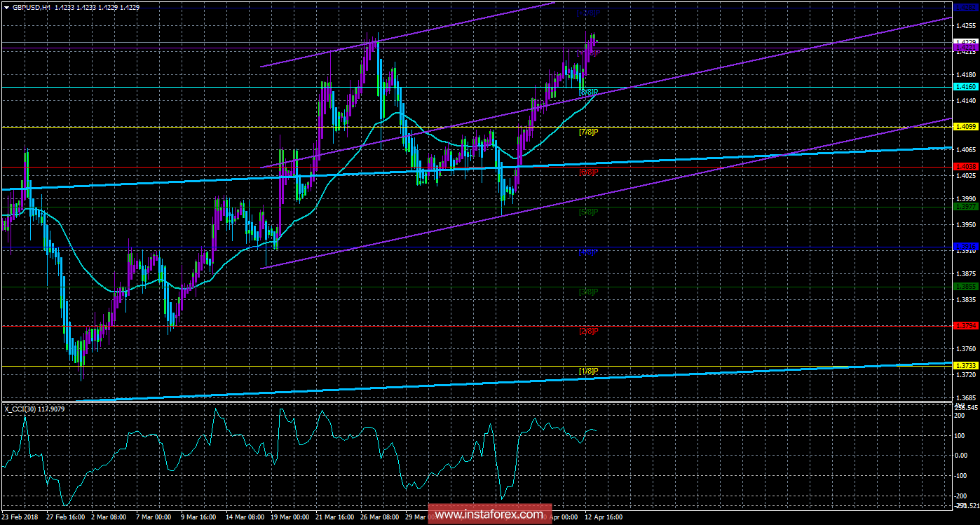This screenshot has height=525, width=980.
Task: Select the [2/8]P Murray level label
Action: (x=589, y=331)
